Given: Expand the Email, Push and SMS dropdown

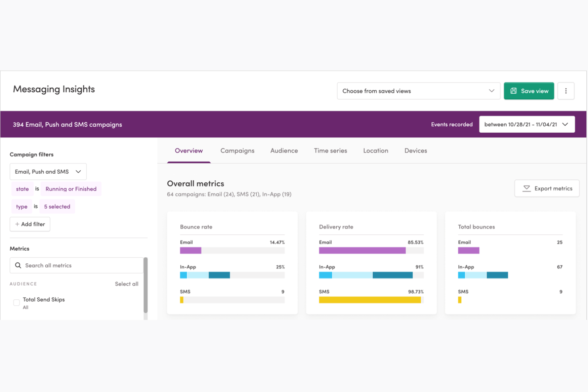Looking at the screenshot, I should coord(48,172).
